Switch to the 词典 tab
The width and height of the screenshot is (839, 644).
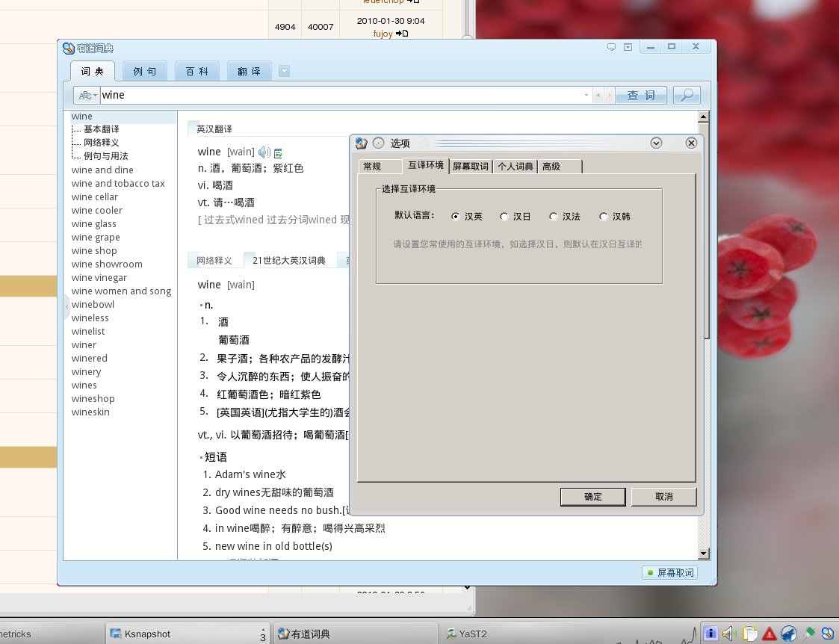pos(93,71)
